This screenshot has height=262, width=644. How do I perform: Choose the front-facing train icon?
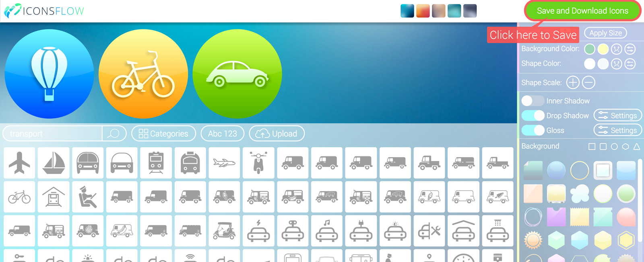click(156, 163)
